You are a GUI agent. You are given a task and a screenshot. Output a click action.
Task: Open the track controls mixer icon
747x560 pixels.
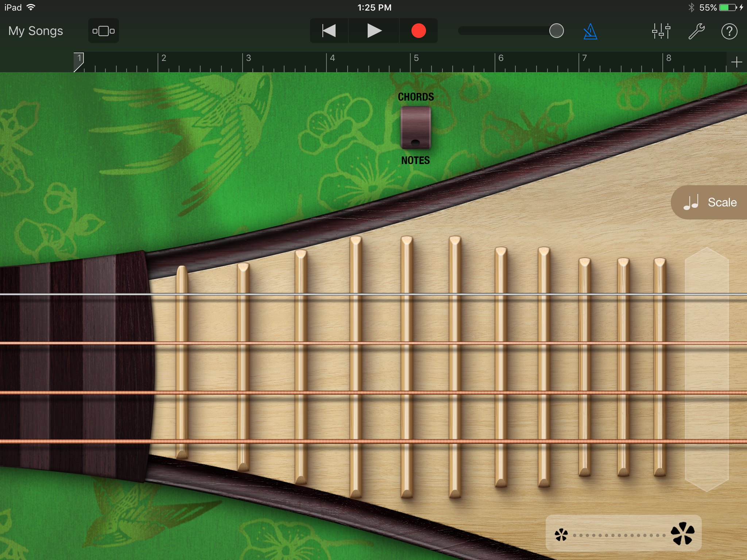point(661,31)
